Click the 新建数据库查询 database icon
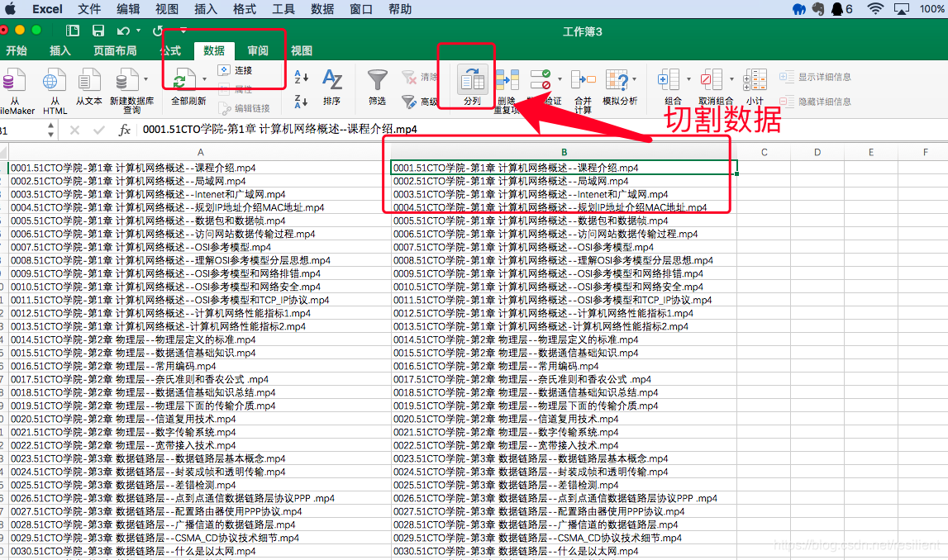 126,81
